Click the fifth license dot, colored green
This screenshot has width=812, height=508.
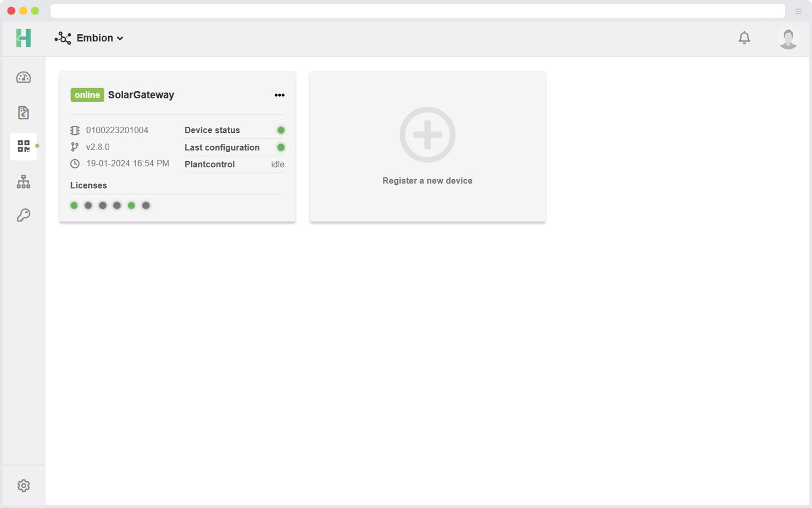tap(131, 205)
